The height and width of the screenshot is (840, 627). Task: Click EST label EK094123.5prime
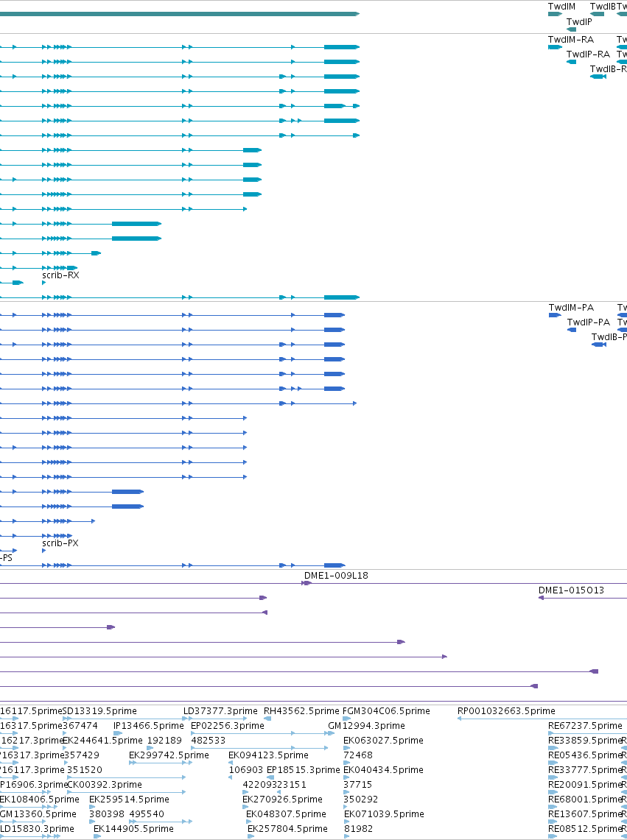click(268, 755)
